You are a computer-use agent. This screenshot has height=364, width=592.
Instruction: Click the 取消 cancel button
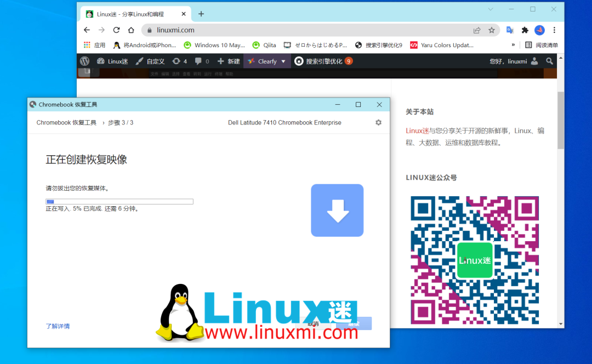coord(313,323)
